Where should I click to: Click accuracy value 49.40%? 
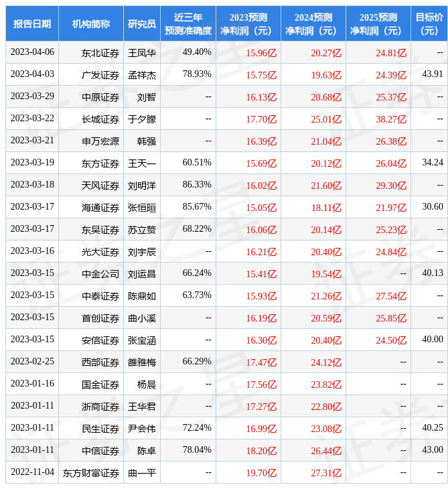tap(197, 52)
